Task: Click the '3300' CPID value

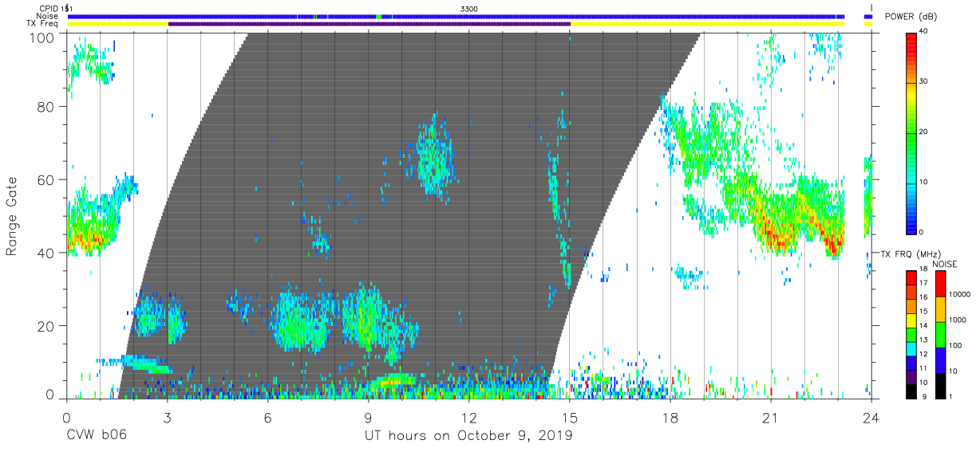Action: (x=469, y=8)
